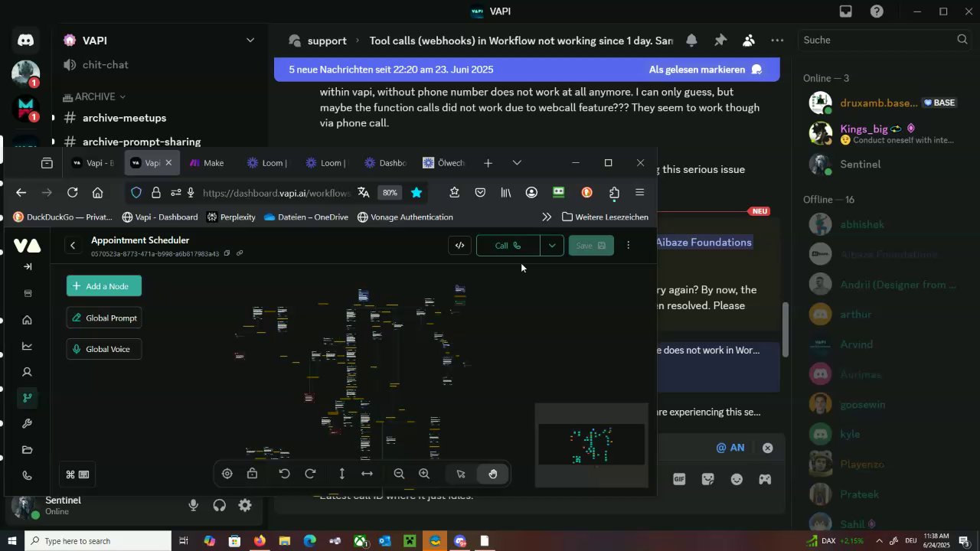Image resolution: width=980 pixels, height=551 pixels.
Task: Open Firefox extensions puzzle icon
Action: [x=614, y=193]
